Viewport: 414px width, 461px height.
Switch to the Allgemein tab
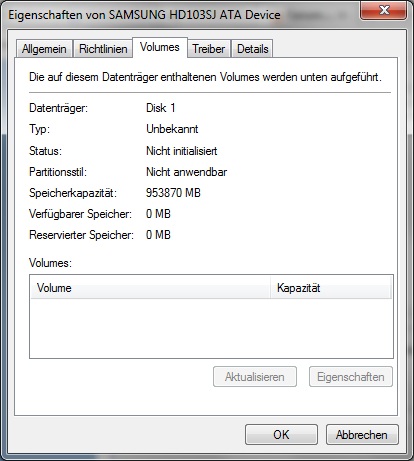(44, 49)
